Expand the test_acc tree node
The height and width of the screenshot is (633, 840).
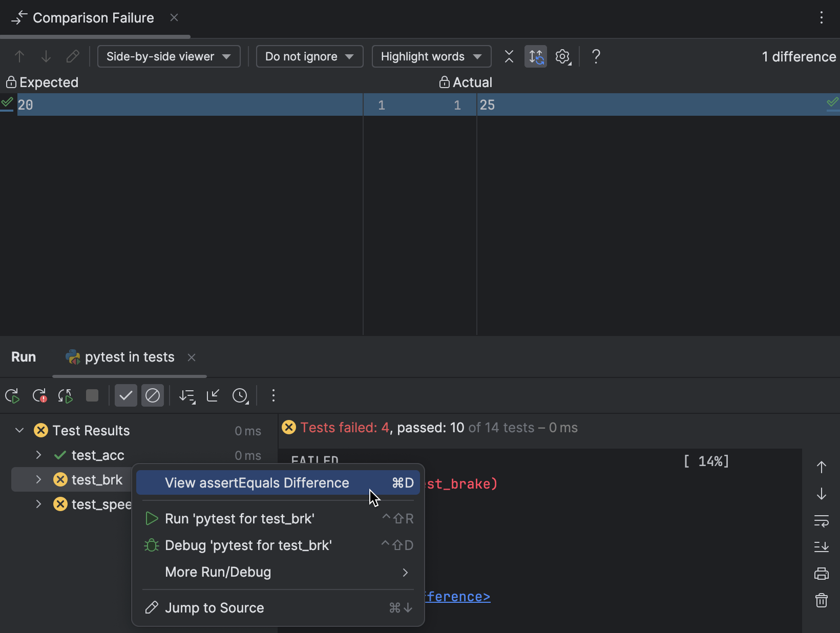coord(38,455)
